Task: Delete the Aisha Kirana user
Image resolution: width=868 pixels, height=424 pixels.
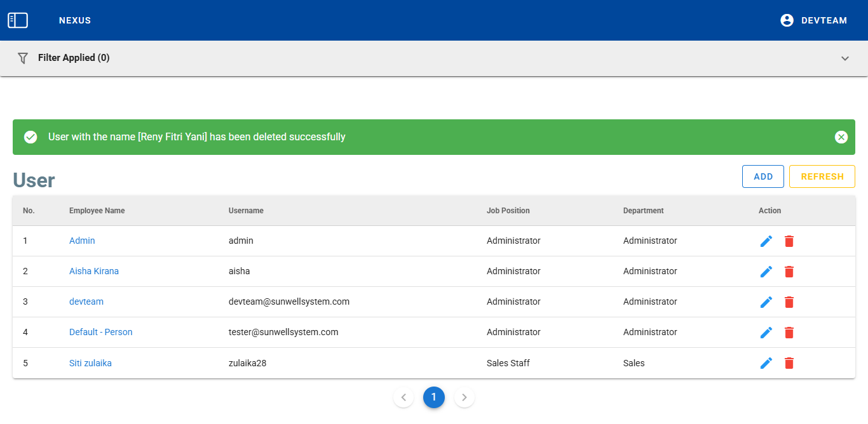Action: (x=789, y=272)
